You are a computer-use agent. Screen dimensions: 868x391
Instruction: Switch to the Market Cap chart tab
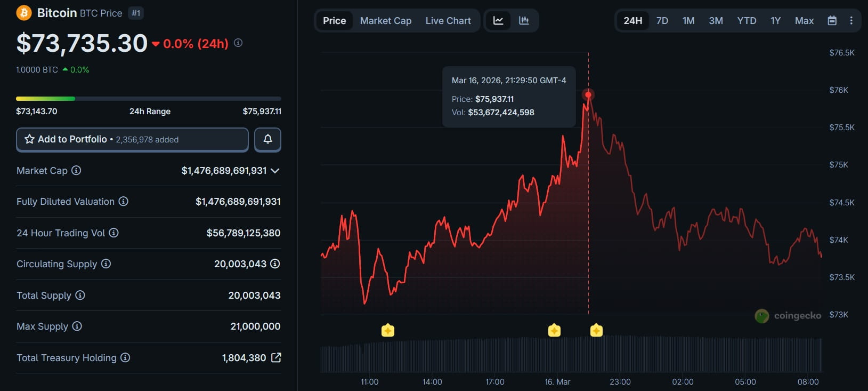[x=386, y=21]
